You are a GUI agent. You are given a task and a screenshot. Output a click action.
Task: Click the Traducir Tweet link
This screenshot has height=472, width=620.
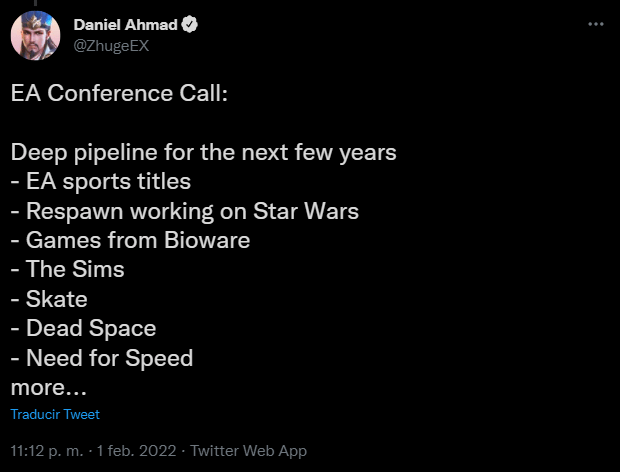(55, 414)
